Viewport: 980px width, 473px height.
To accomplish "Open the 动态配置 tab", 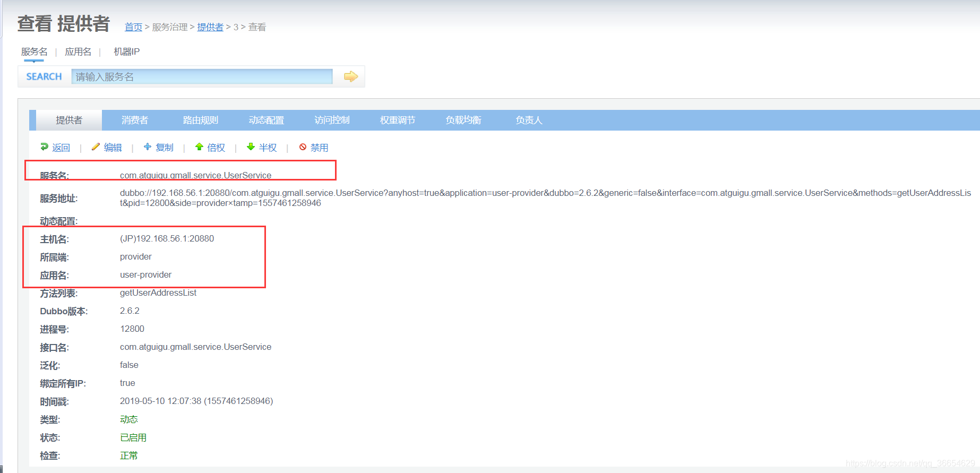I will click(x=267, y=120).
